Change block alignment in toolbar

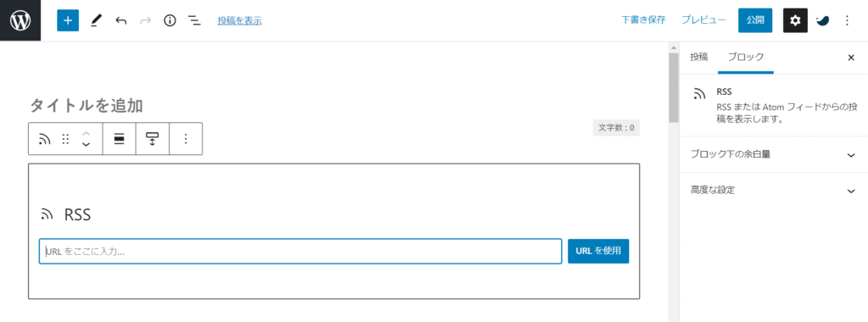(119, 139)
